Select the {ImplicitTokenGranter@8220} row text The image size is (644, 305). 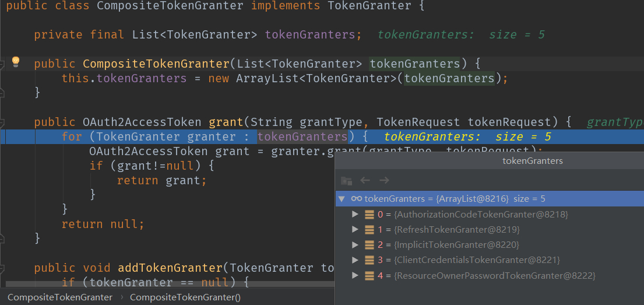point(456,245)
